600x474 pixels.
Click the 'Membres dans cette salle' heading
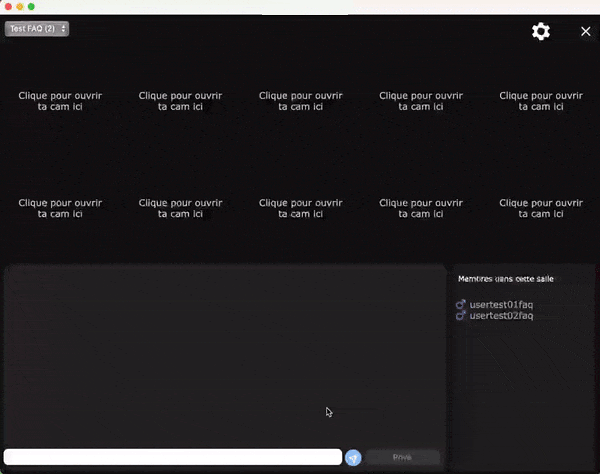click(x=505, y=279)
